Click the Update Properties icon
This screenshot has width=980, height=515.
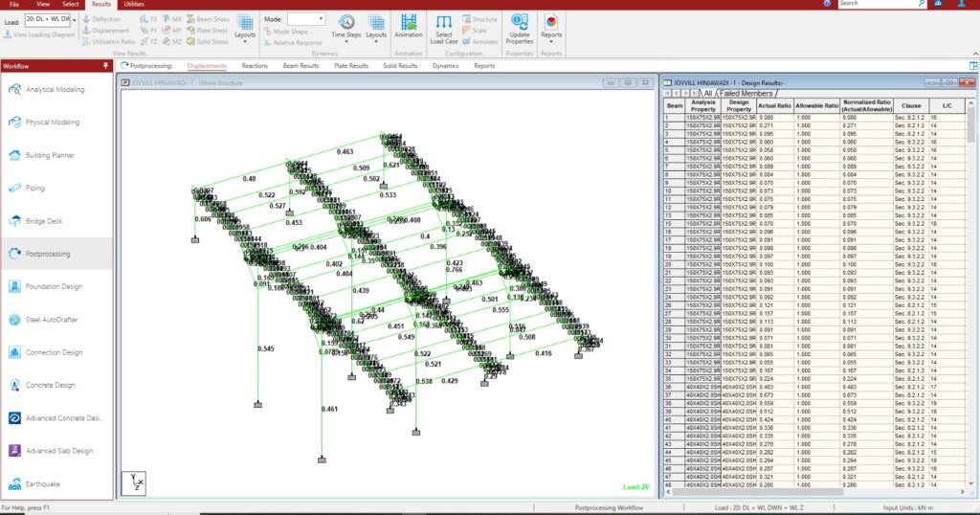520,29
